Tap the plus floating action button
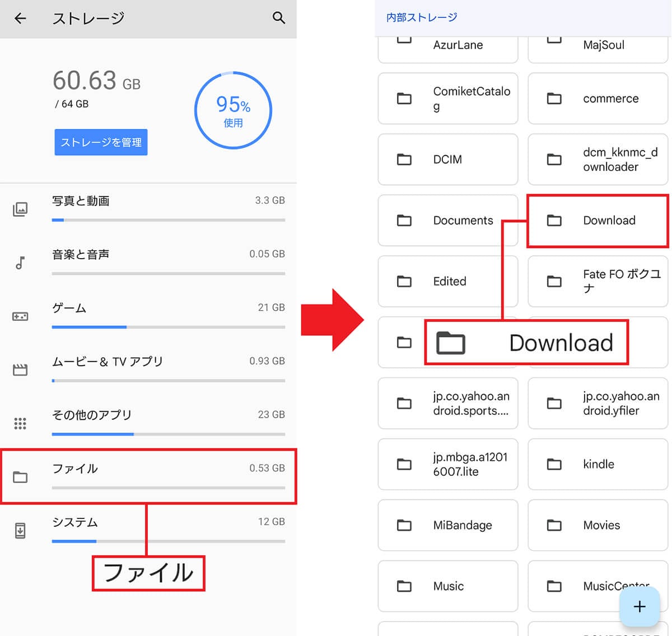672x636 pixels. click(x=640, y=606)
